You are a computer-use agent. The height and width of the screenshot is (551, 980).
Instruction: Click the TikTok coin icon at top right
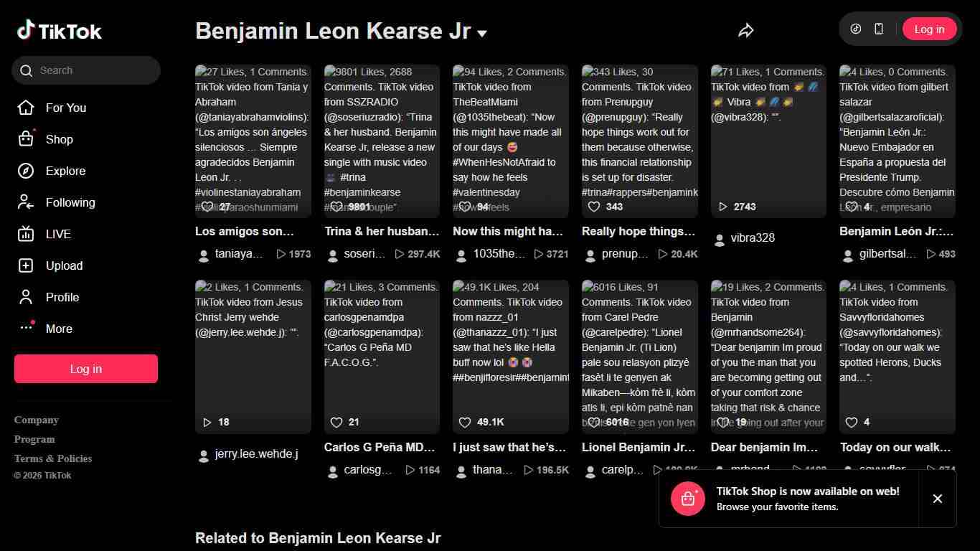click(854, 29)
